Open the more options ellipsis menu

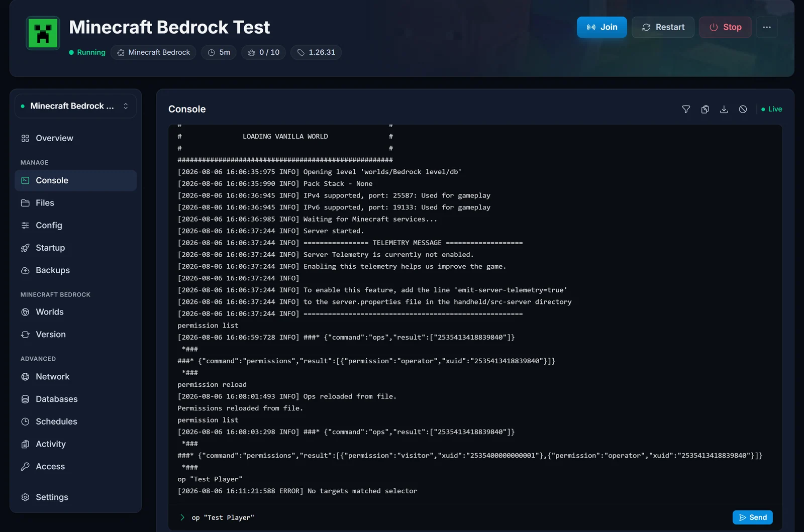[767, 27]
